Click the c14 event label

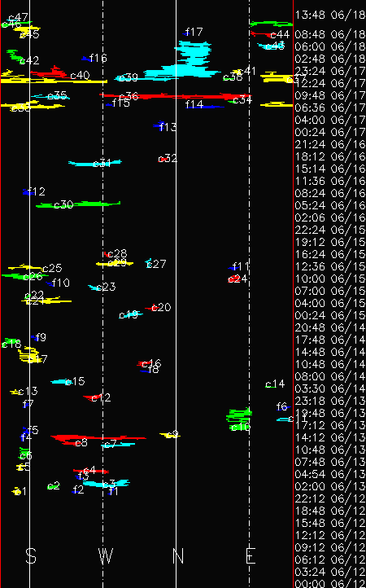(275, 384)
